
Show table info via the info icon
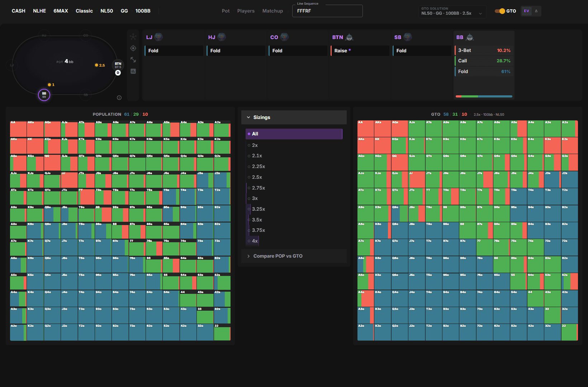coord(119,97)
